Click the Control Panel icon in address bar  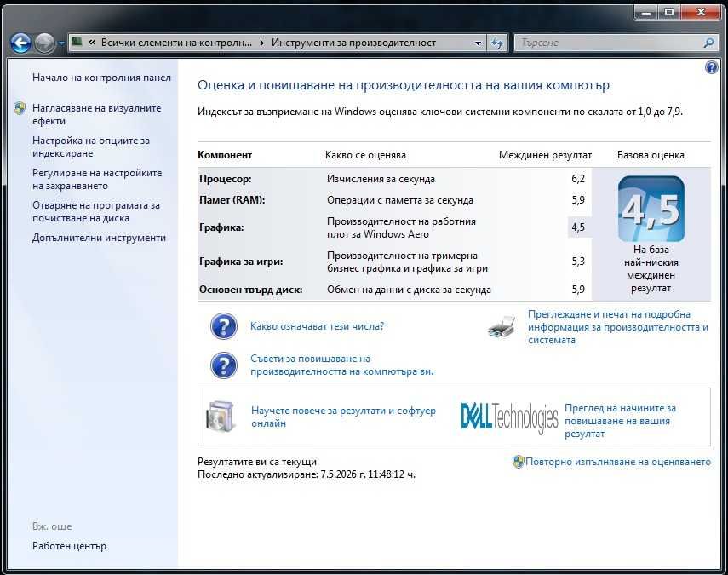click(x=77, y=43)
